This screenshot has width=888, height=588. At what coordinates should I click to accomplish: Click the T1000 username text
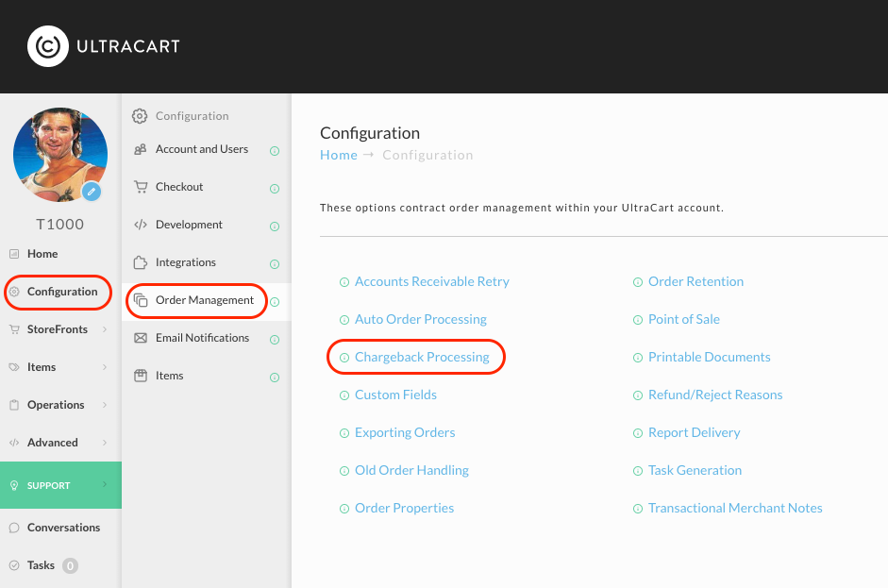pyautogui.click(x=60, y=225)
